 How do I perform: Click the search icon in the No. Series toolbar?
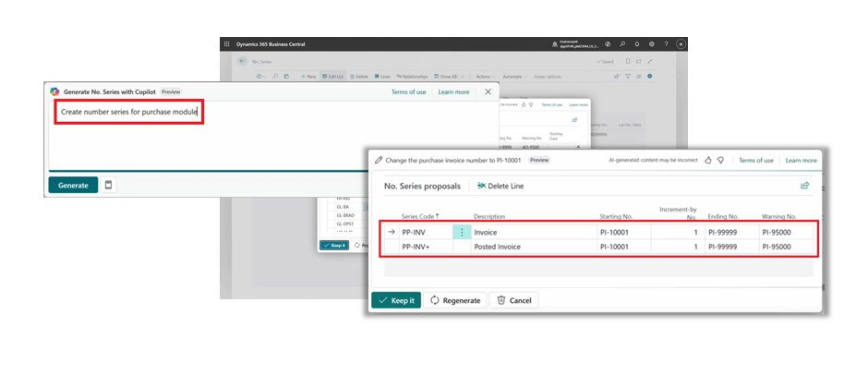pos(275,77)
